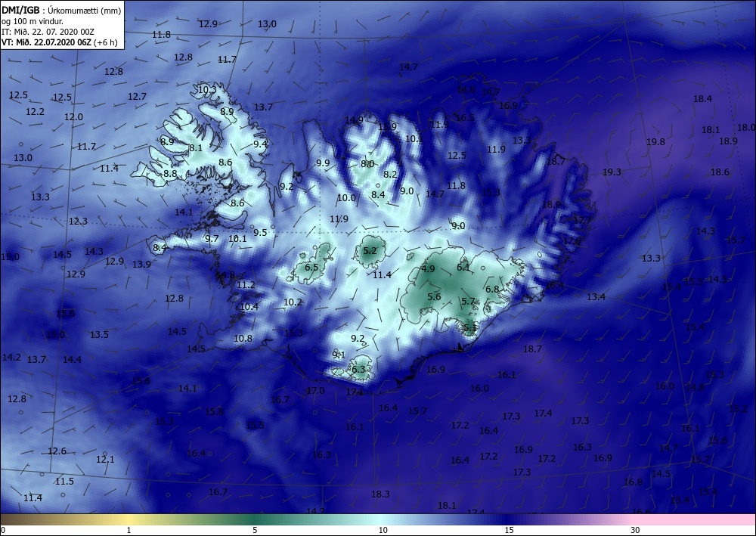The width and height of the screenshot is (756, 536).
Task: Click the map value "8.0"
Action: [x=368, y=164]
